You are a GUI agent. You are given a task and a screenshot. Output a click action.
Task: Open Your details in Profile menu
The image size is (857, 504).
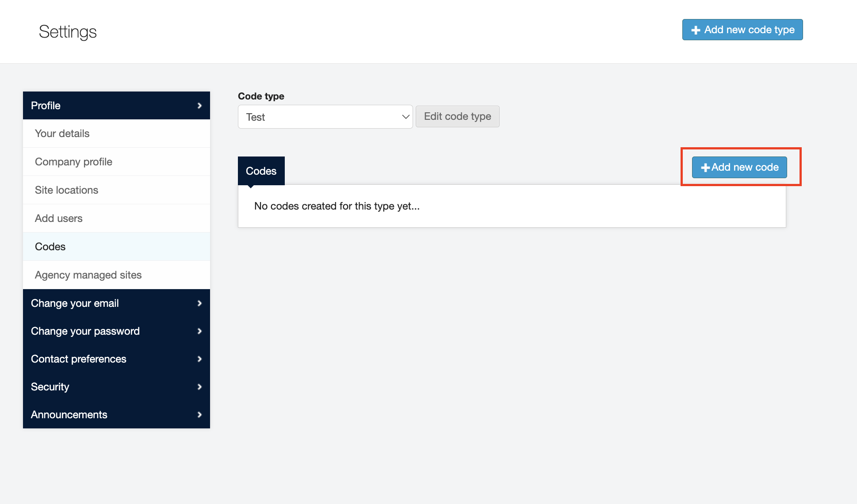(62, 134)
